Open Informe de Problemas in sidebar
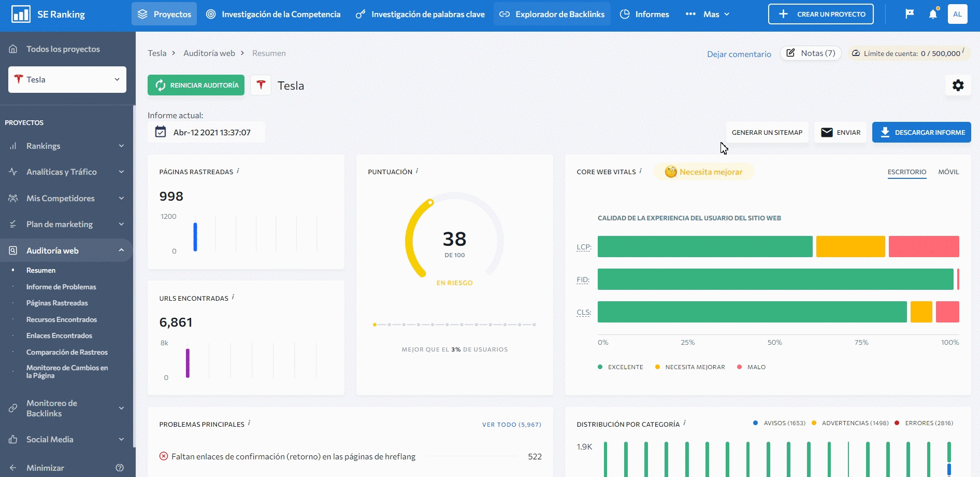 pyautogui.click(x=61, y=287)
